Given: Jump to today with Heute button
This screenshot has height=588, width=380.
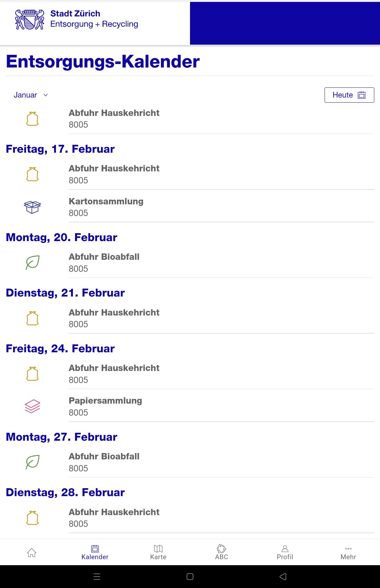Looking at the screenshot, I should 349,95.
